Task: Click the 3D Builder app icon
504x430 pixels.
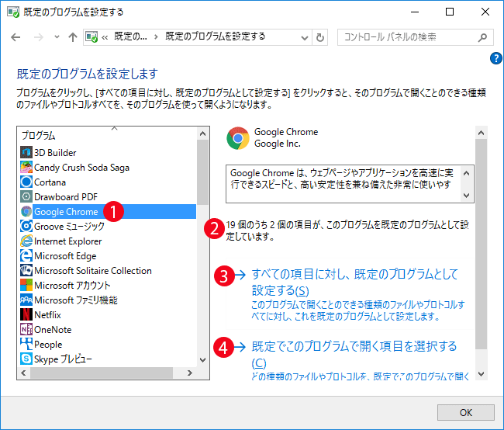Action: tap(26, 152)
